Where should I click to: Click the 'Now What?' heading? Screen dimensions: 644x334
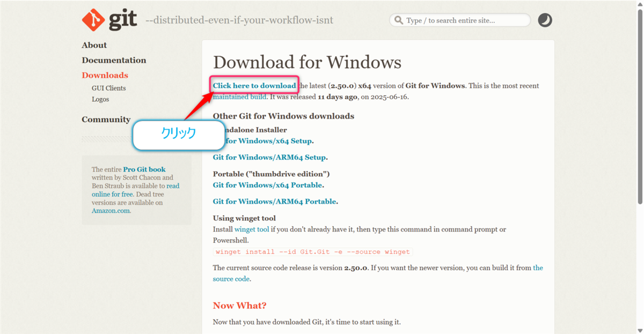tap(240, 306)
